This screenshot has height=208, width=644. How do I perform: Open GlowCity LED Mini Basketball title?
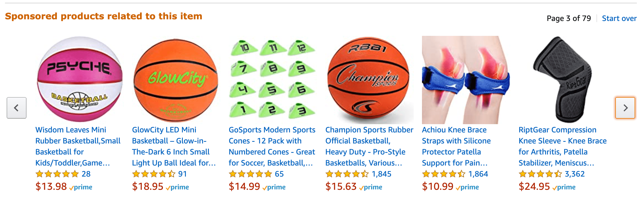pos(173,146)
